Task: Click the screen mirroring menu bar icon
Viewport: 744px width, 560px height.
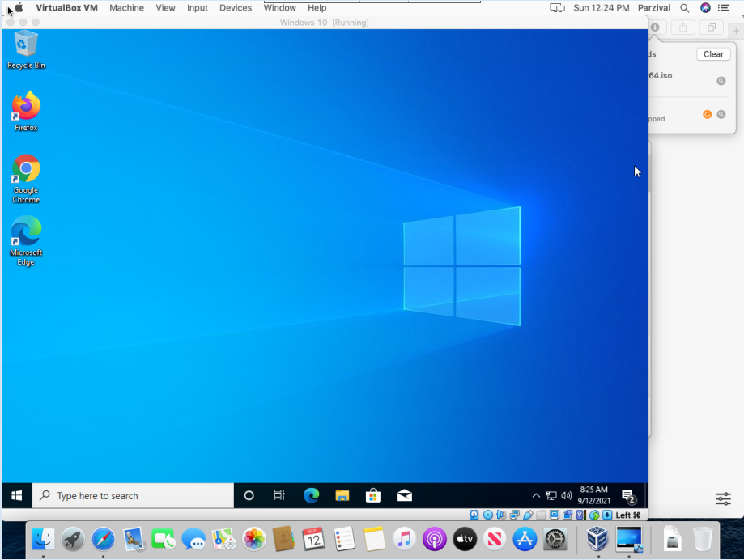Action: (557, 7)
